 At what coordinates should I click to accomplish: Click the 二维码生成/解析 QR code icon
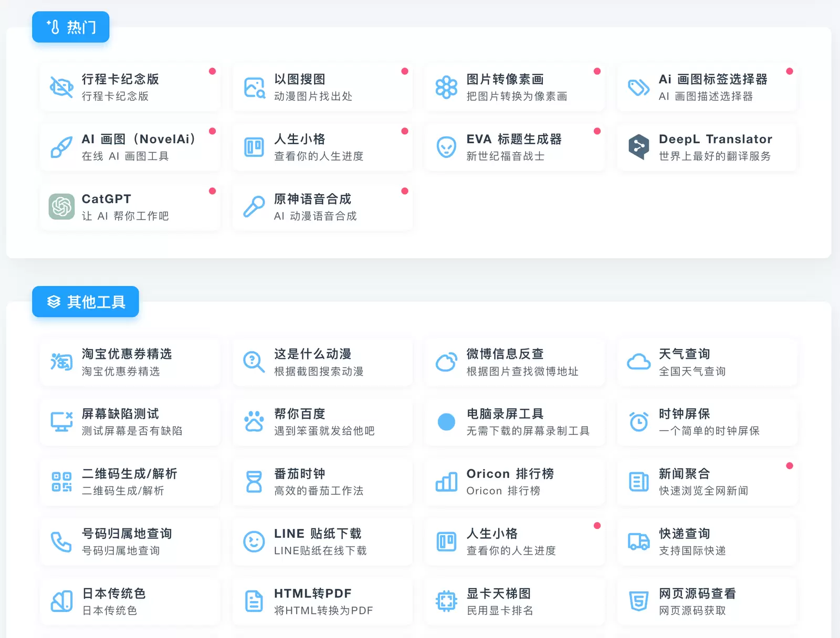tap(61, 481)
